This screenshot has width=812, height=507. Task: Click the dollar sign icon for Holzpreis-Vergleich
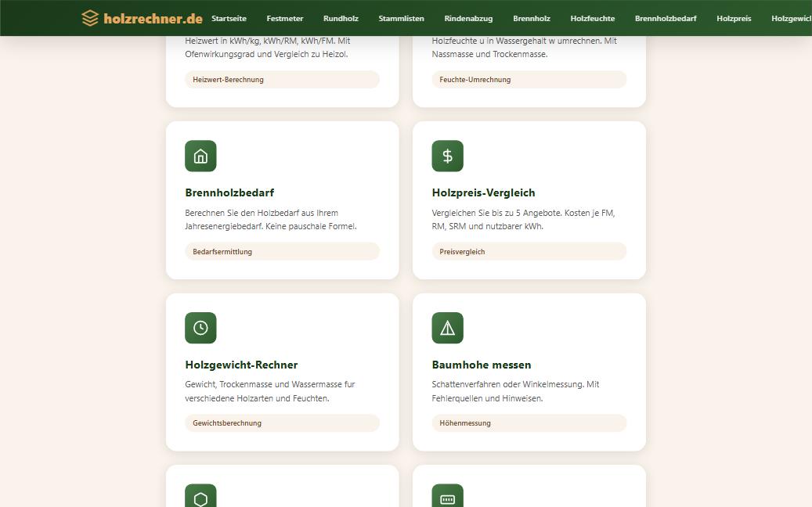click(447, 156)
